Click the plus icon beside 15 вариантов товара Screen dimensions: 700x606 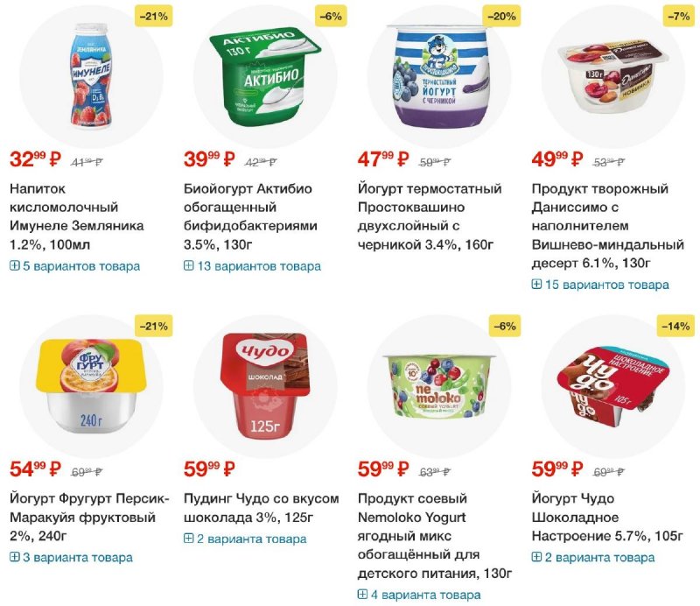click(x=536, y=285)
